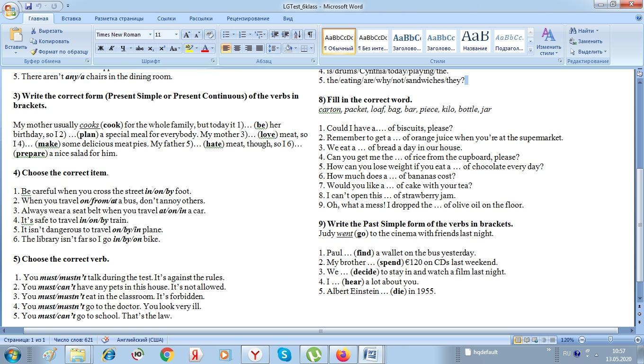Image resolution: width=644 pixels, height=364 pixels.
Task: Open multilevel list options
Action: pos(259,35)
